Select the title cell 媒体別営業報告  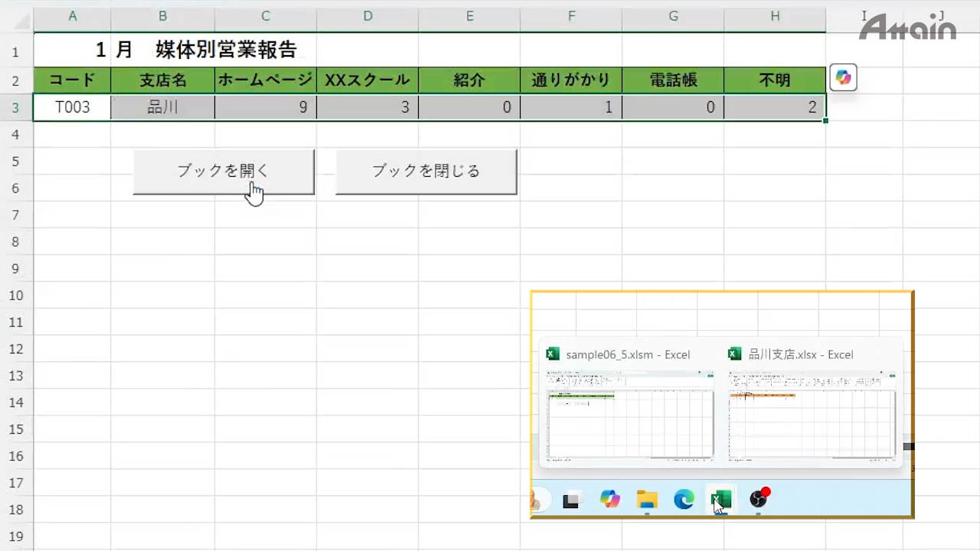tap(225, 51)
